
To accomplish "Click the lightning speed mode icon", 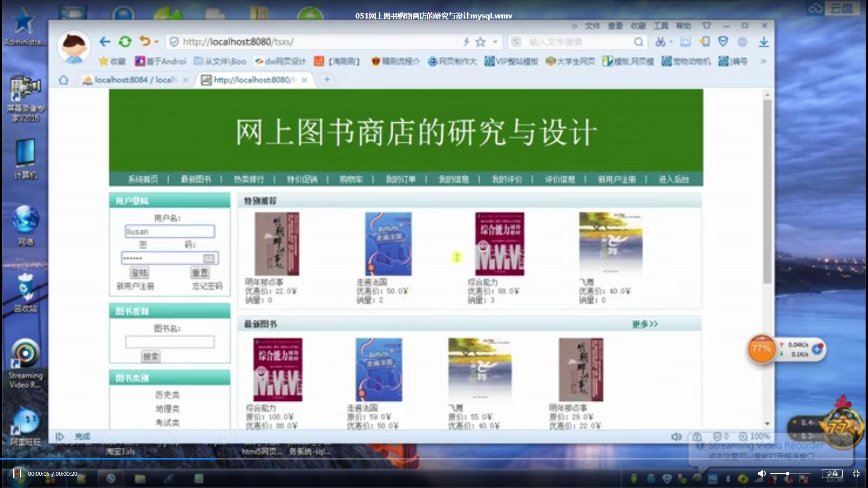I will click(x=466, y=42).
